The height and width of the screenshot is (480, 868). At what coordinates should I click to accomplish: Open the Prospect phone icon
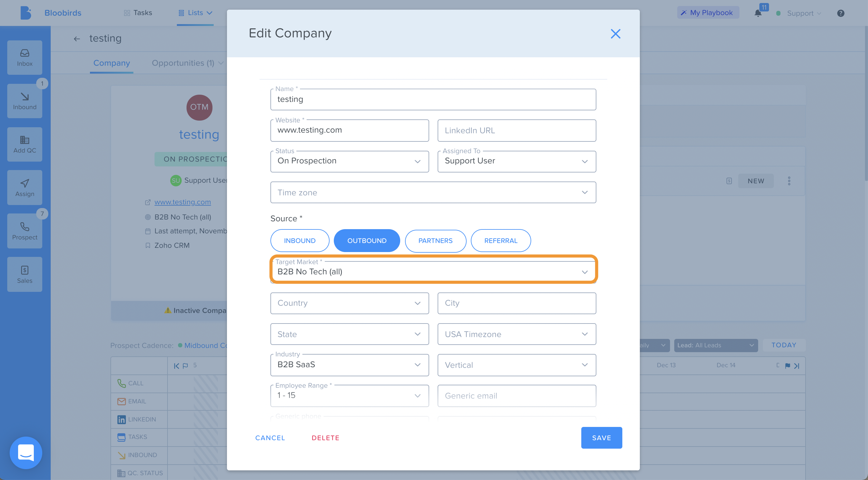tap(25, 231)
